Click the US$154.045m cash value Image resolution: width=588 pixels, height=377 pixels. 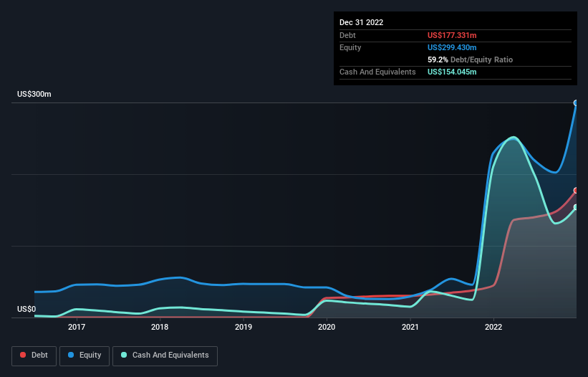point(452,72)
